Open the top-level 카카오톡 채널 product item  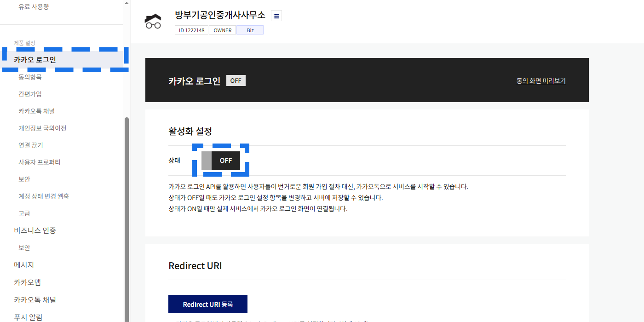tap(35, 300)
